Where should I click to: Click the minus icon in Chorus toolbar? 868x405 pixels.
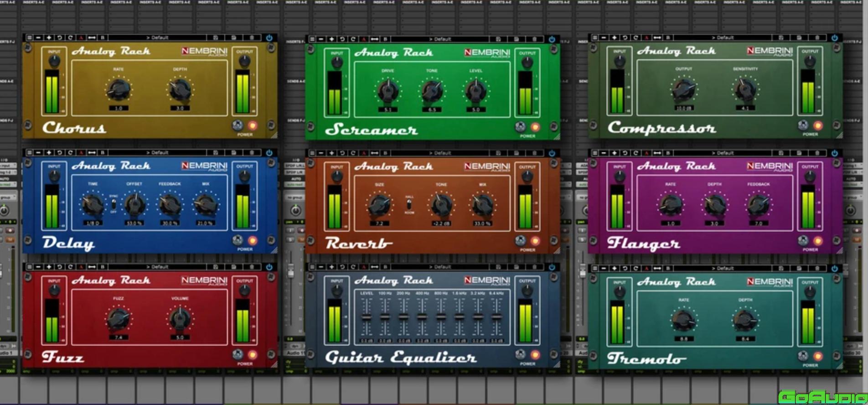38,37
